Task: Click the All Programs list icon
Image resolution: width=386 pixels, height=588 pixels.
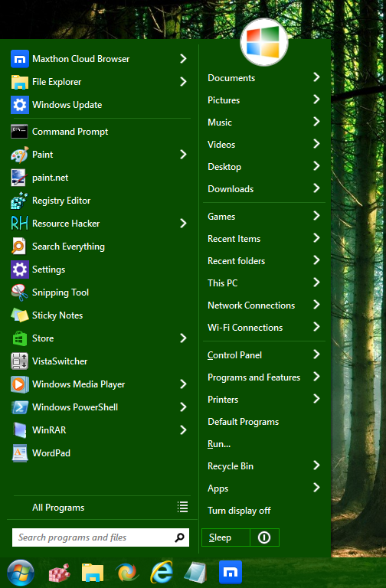Action: tap(183, 507)
